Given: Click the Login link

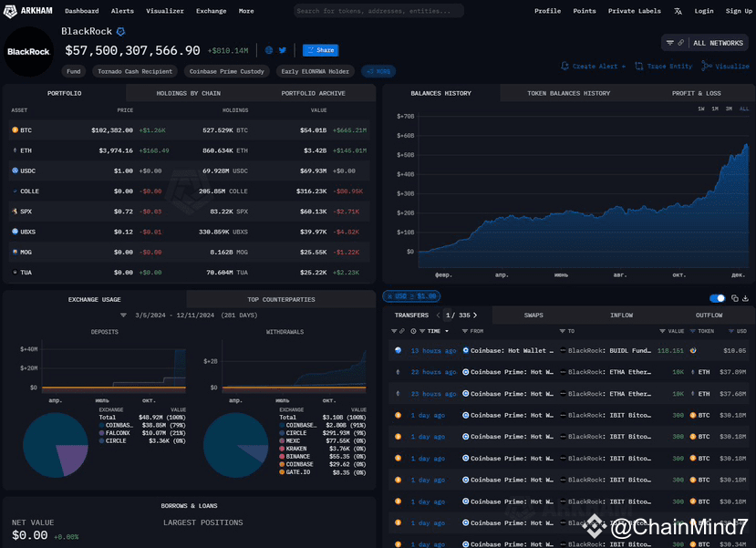Looking at the screenshot, I should 703,11.
